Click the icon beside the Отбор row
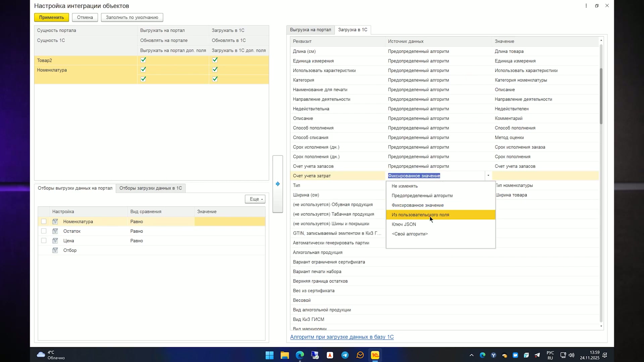 point(55,250)
